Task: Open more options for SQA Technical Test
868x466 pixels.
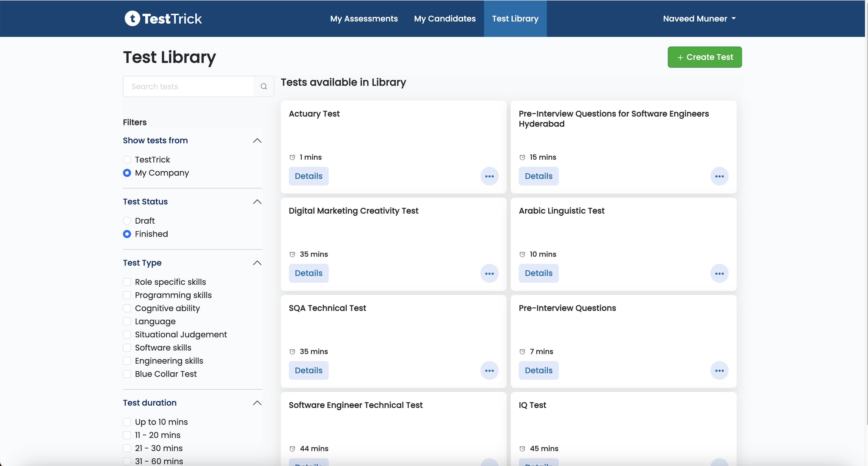Action: click(x=489, y=370)
